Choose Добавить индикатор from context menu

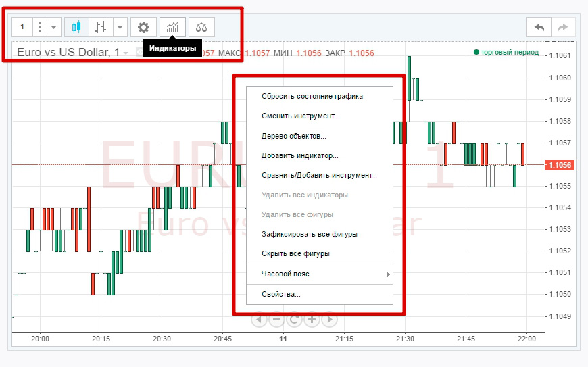click(299, 155)
